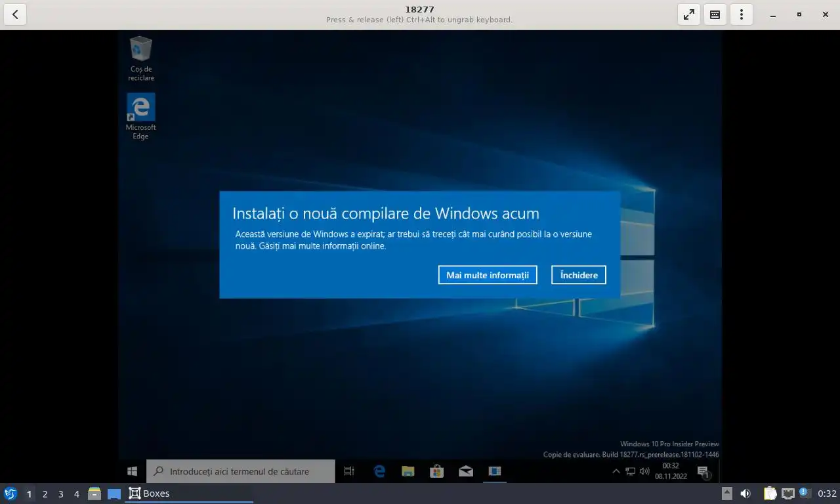Click the show desktop panel icon

point(114,493)
